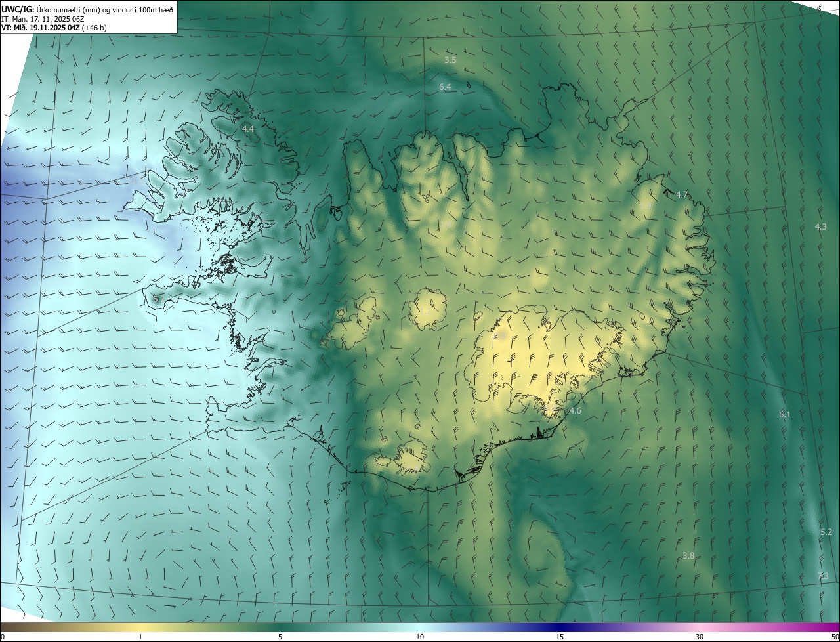Screen dimensions: 840x642
Task: Click the 4.3 value east of Iceland
Action: tap(820, 226)
